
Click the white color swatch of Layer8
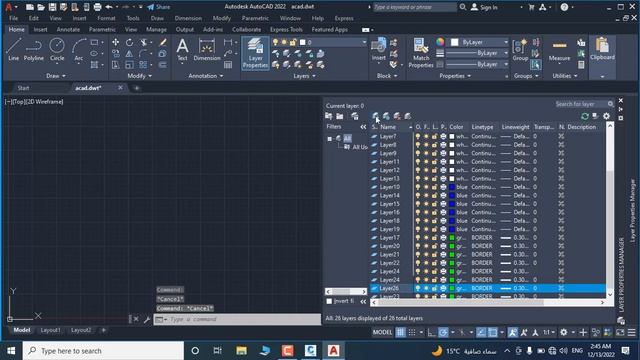(x=452, y=145)
